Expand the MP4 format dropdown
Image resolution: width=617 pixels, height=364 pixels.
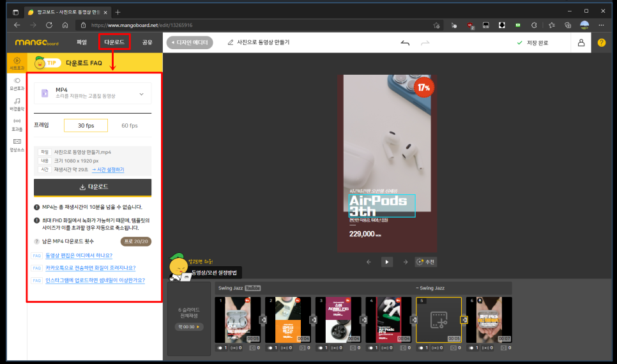pos(93,93)
